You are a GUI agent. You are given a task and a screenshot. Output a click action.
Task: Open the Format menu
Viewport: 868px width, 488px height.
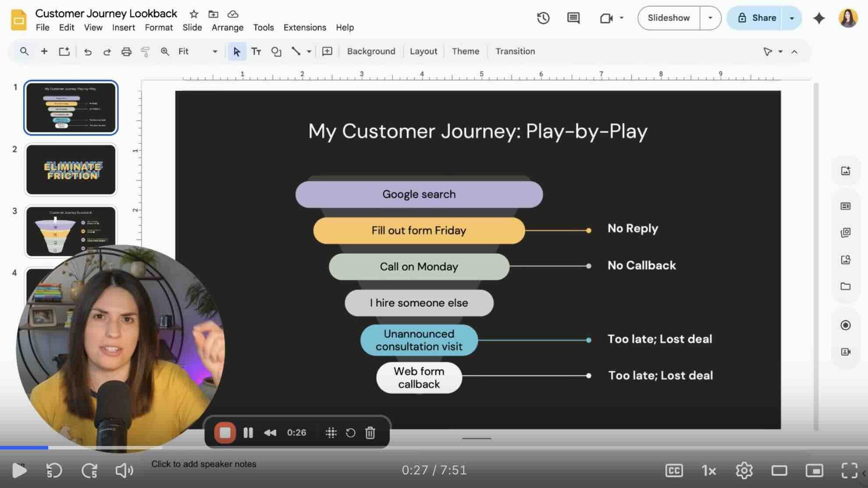coord(159,28)
